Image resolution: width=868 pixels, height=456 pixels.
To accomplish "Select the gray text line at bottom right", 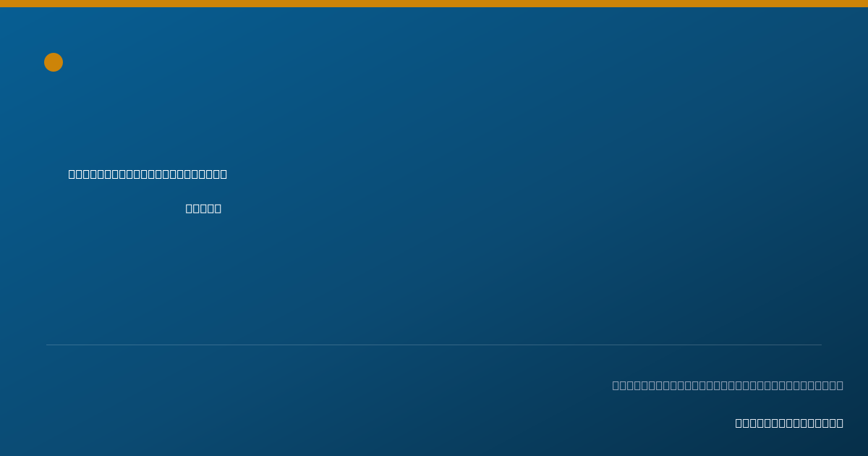I will (x=728, y=385).
